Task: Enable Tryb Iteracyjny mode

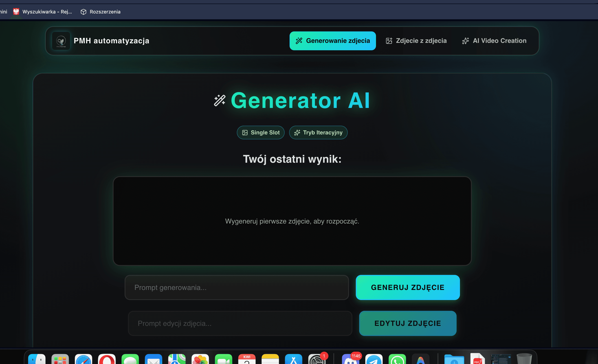Action: 318,132
